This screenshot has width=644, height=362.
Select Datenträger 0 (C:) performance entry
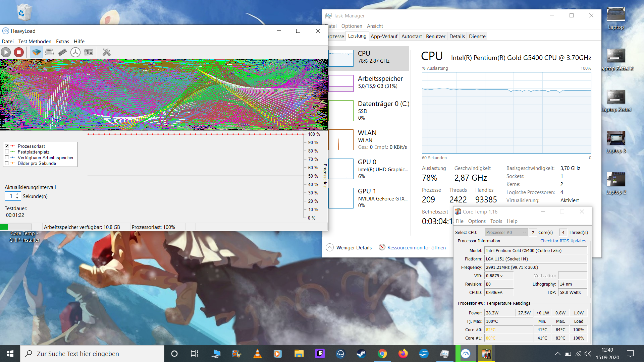(x=369, y=111)
